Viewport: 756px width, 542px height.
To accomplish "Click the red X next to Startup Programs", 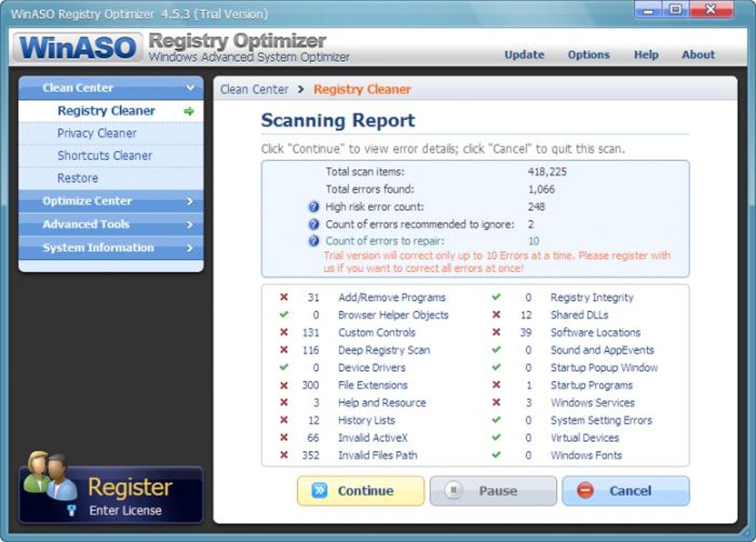I will point(496,385).
